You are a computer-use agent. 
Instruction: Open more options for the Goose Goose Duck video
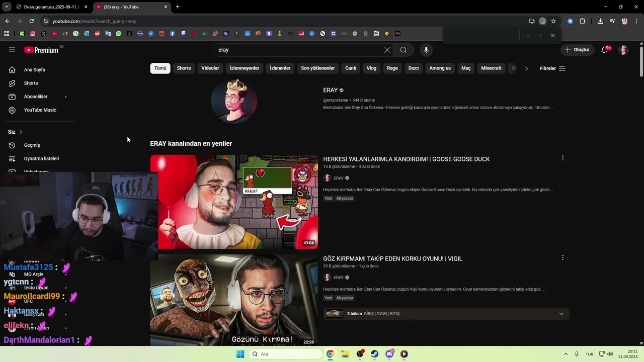[x=562, y=158]
